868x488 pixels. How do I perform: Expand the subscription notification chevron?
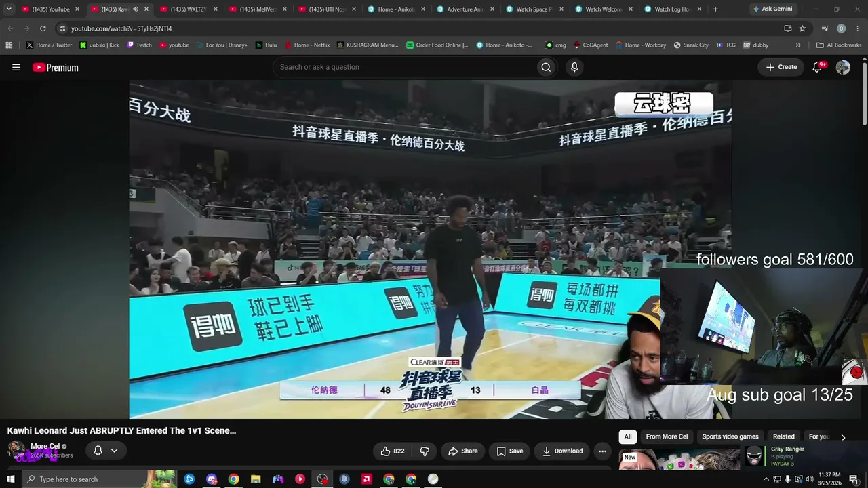coord(114,451)
